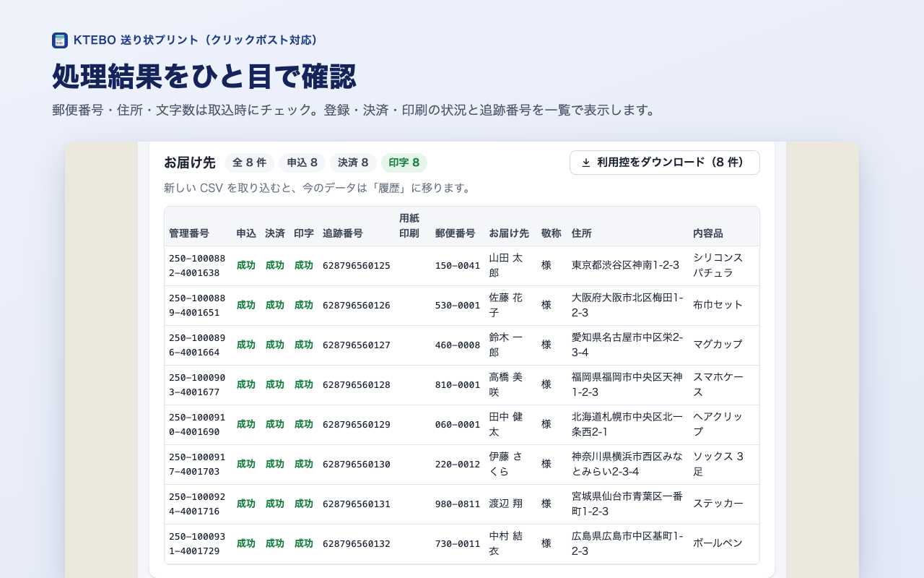Click postal code 810-0001

[458, 384]
